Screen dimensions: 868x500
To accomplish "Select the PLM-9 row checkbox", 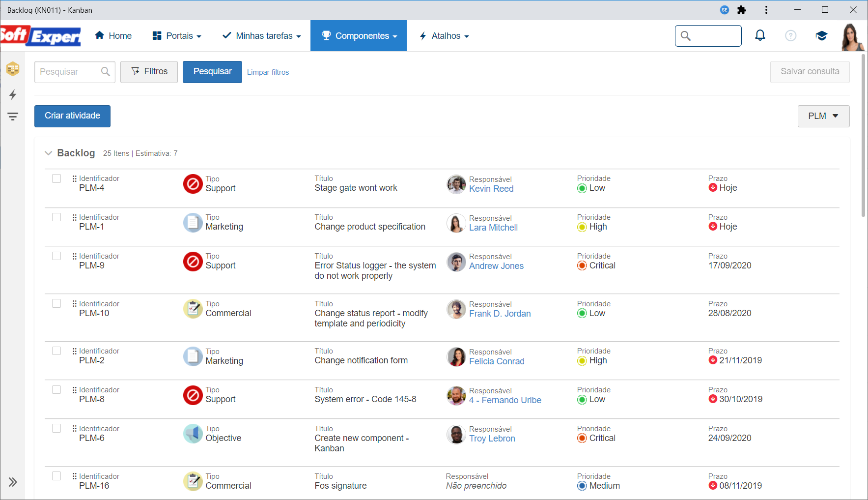I will click(56, 256).
